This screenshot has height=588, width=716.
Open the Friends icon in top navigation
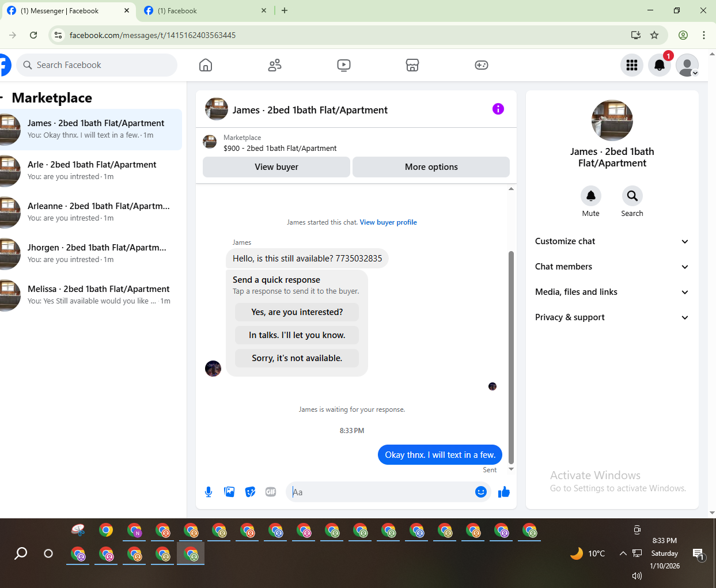pos(275,65)
